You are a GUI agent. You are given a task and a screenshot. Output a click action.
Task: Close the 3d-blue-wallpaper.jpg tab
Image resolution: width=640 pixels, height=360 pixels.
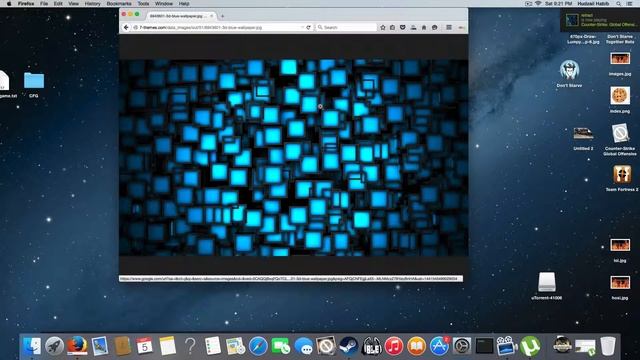[211, 16]
